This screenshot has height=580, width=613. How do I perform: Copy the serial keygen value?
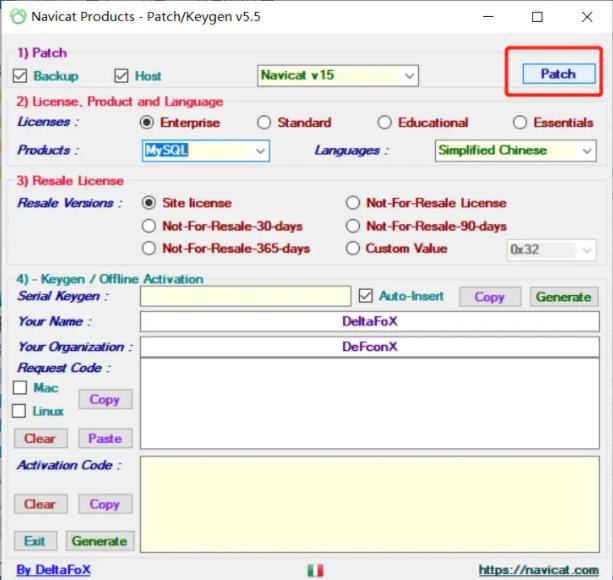point(490,297)
